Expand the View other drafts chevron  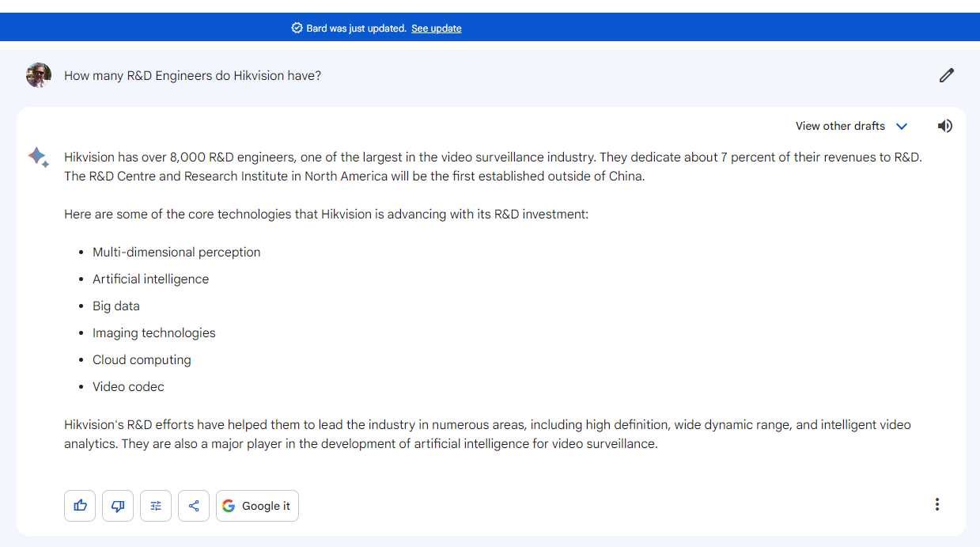pyautogui.click(x=902, y=127)
